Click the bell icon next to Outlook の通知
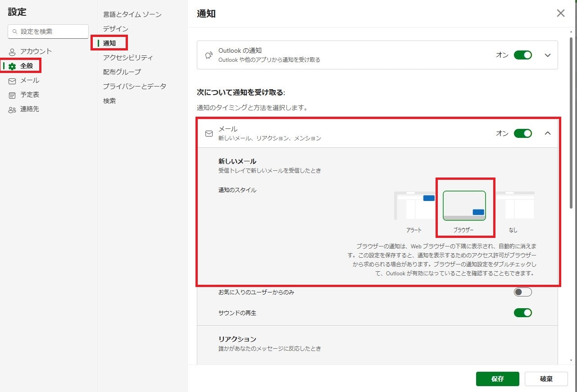This screenshot has width=577, height=392. click(x=208, y=55)
